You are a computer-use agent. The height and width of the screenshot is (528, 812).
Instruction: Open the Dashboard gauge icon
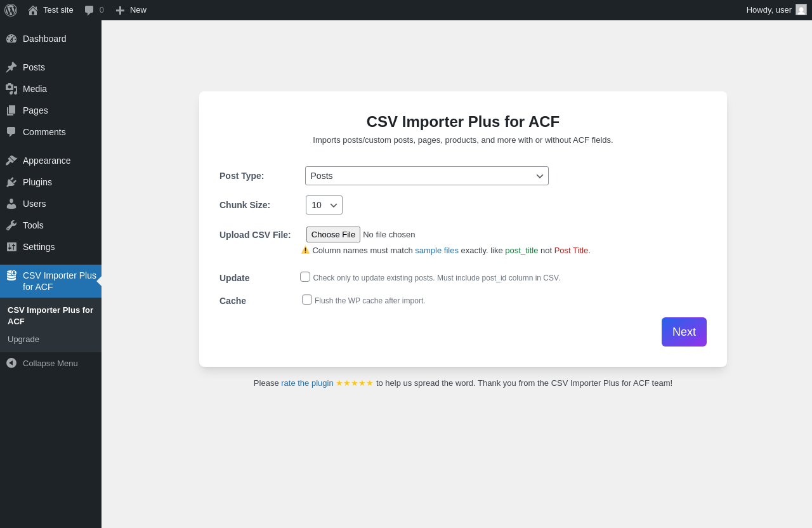point(11,39)
